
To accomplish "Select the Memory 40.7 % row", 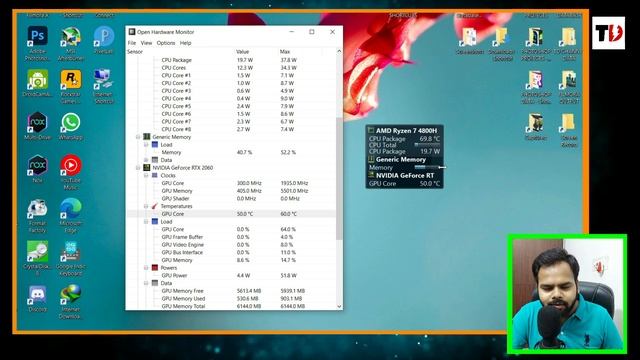I will click(231, 152).
